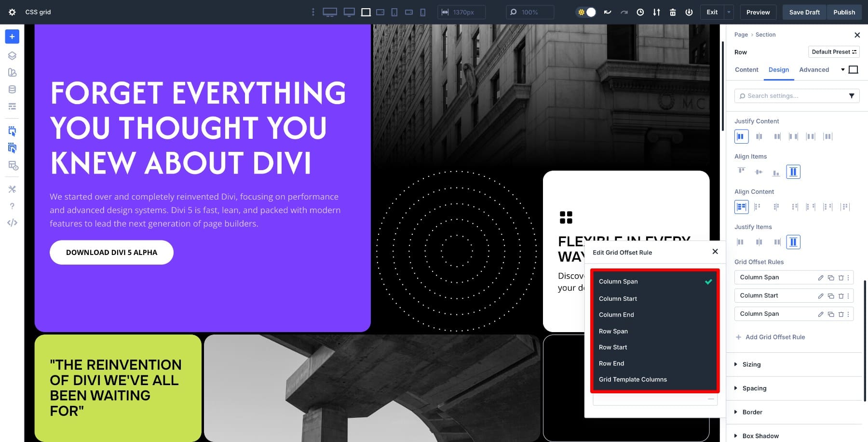Open the Layers panel in left sidebar
Viewport: 868px width, 442px height.
12,56
